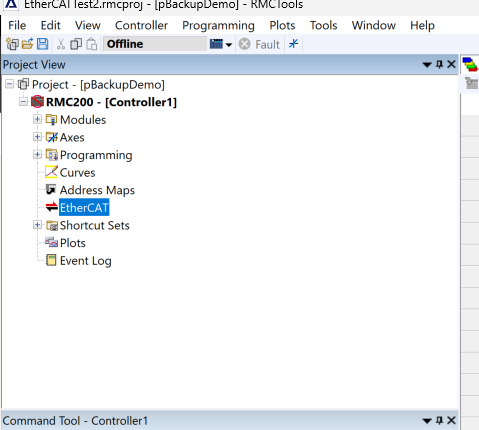Open the View menu
The image size is (479, 430).
[x=88, y=25]
